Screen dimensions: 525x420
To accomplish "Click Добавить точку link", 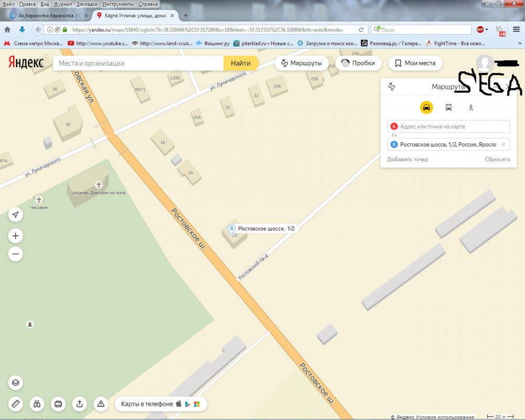I will 407,159.
